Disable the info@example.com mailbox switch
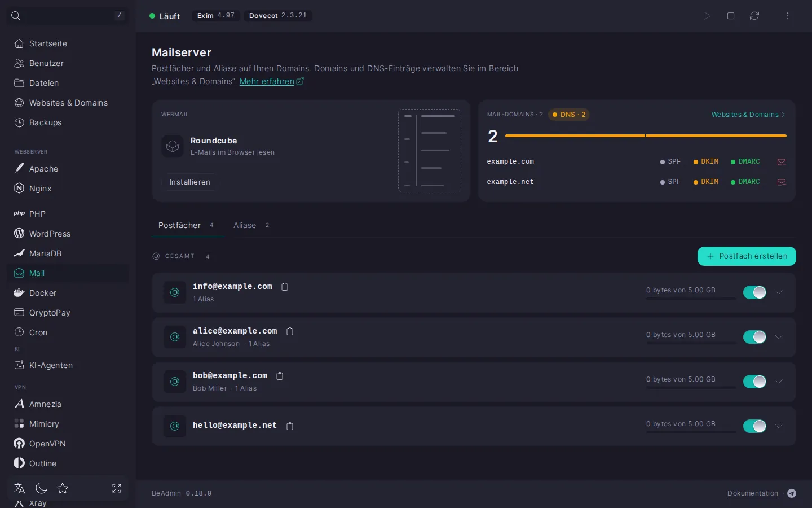Image resolution: width=812 pixels, height=508 pixels. pos(754,292)
